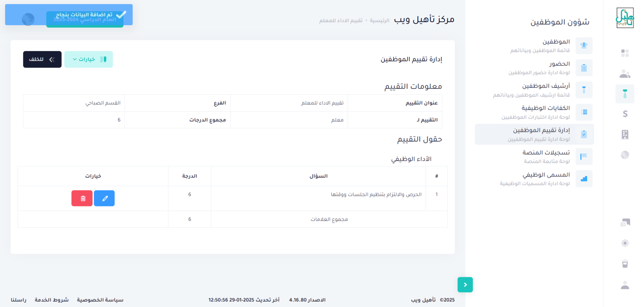The width and height of the screenshot is (644, 307).
Task: Select the employee affairs tie icon in rail
Action: click(x=625, y=94)
